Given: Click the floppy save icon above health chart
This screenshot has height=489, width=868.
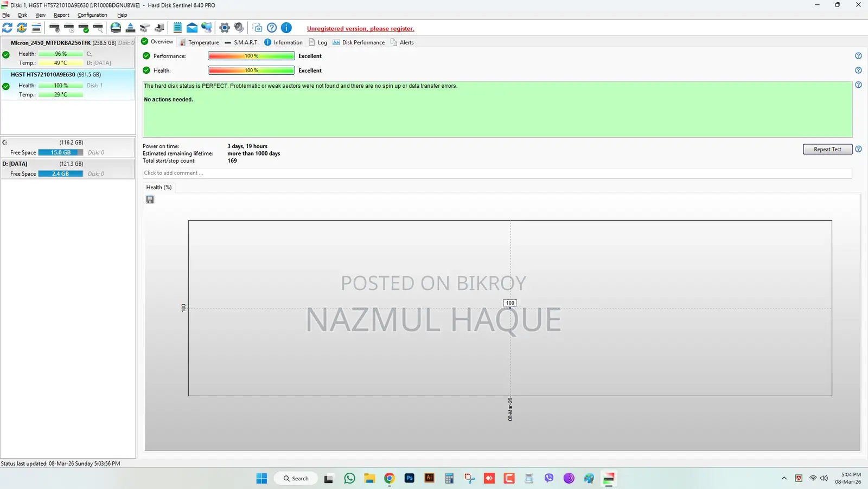Looking at the screenshot, I should coord(150,200).
